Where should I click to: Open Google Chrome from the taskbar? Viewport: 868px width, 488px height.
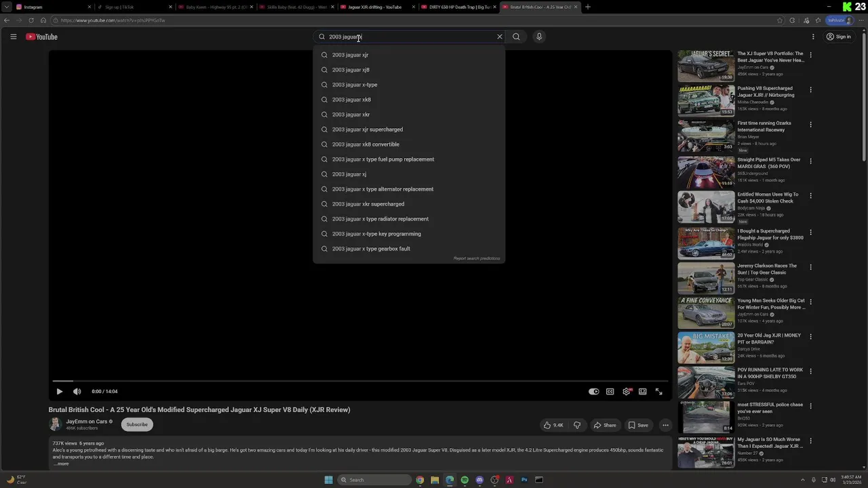[420, 480]
